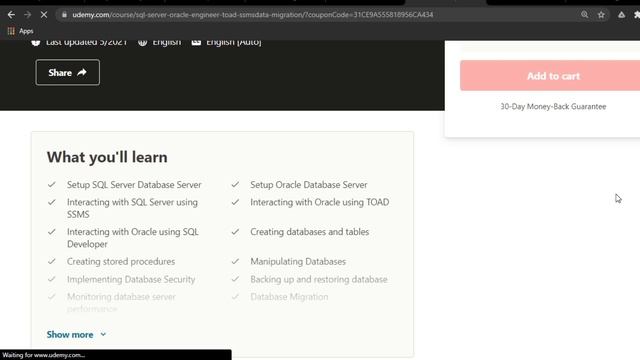Click checkmark beside Interacting with Oracle using TOAD
The image size is (640, 360).
(x=235, y=202)
